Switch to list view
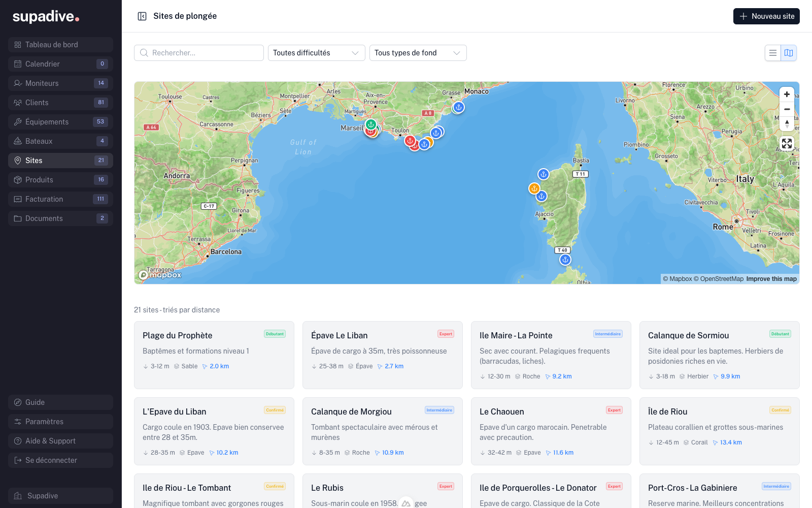The image size is (812, 508). point(773,53)
